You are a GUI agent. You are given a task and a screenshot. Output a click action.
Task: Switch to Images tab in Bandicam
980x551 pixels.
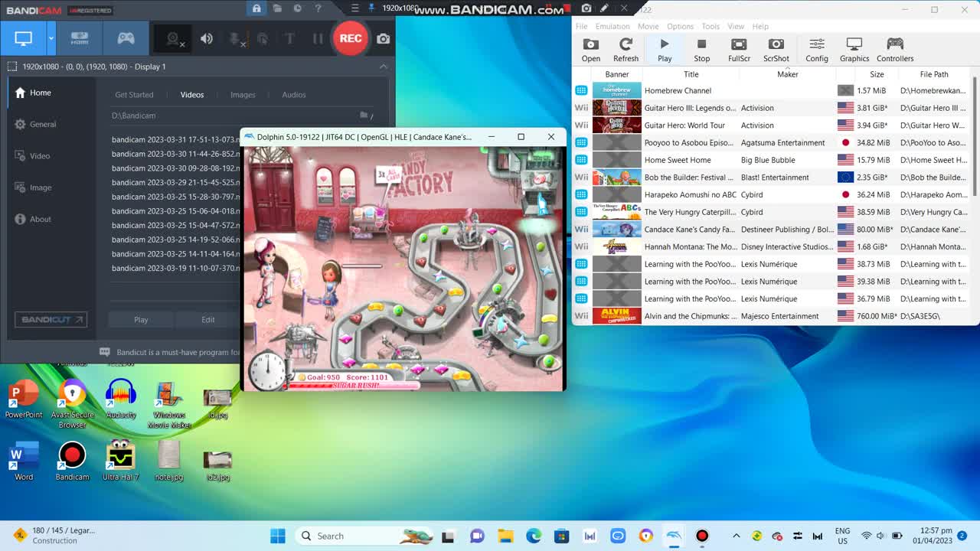(x=243, y=95)
